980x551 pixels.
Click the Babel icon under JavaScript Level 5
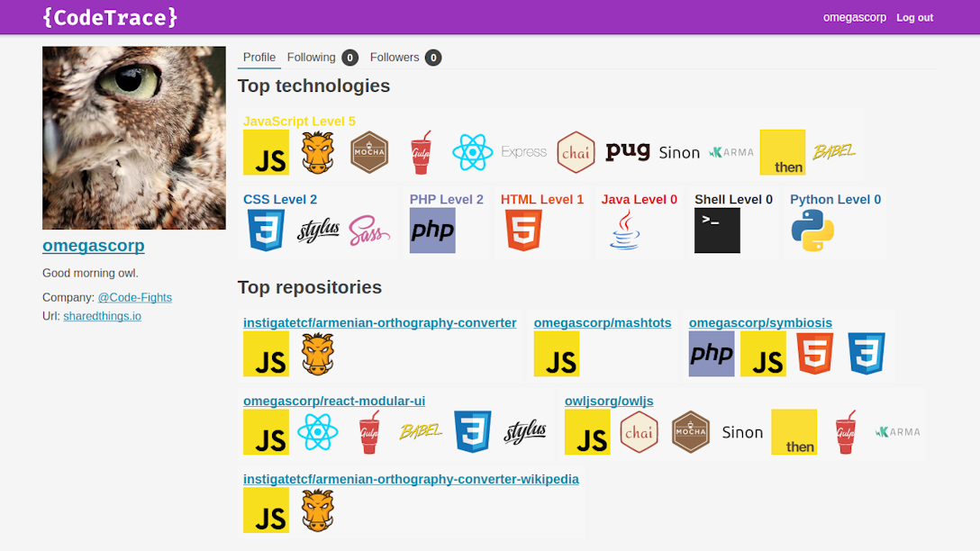tap(833, 152)
